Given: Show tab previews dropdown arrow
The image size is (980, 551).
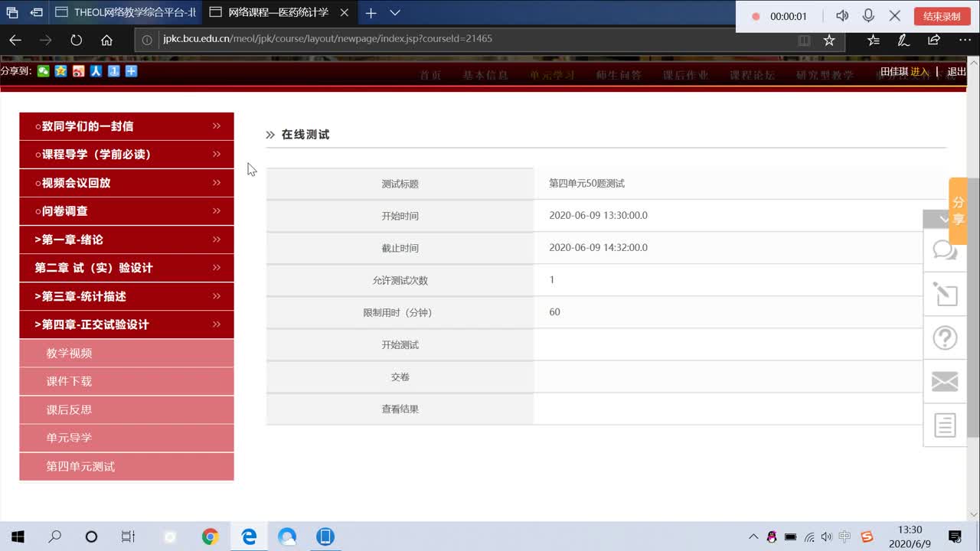Looking at the screenshot, I should (395, 13).
